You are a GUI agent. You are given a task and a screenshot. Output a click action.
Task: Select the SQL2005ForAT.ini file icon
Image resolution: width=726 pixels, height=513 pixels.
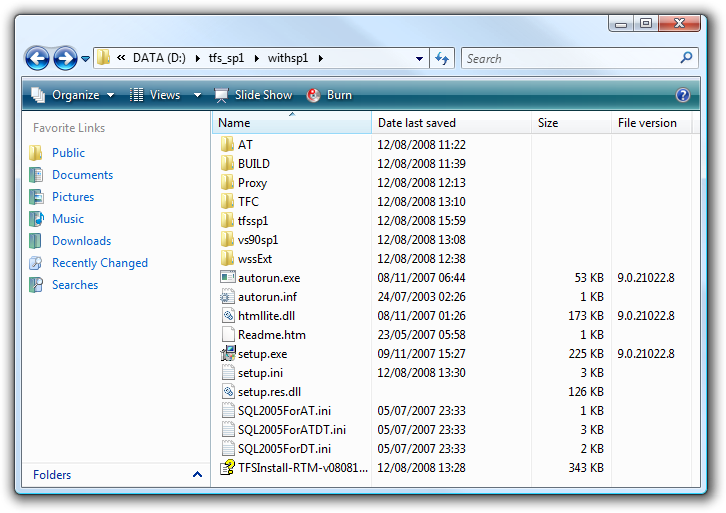(228, 410)
